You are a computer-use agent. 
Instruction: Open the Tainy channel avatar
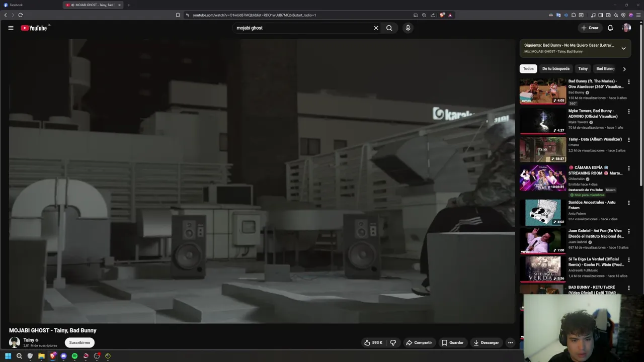pyautogui.click(x=15, y=342)
